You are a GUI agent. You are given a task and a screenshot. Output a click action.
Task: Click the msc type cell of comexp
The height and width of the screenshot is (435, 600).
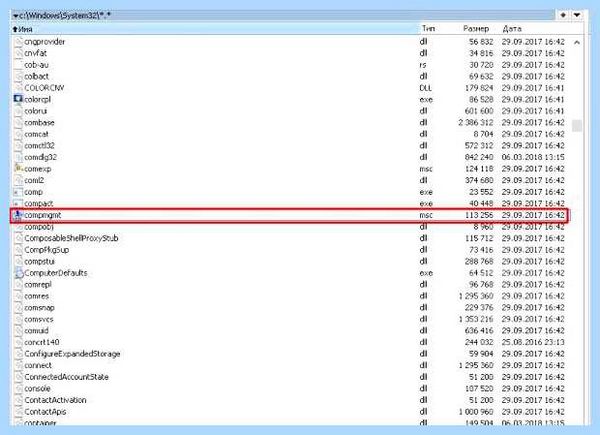pyautogui.click(x=426, y=168)
